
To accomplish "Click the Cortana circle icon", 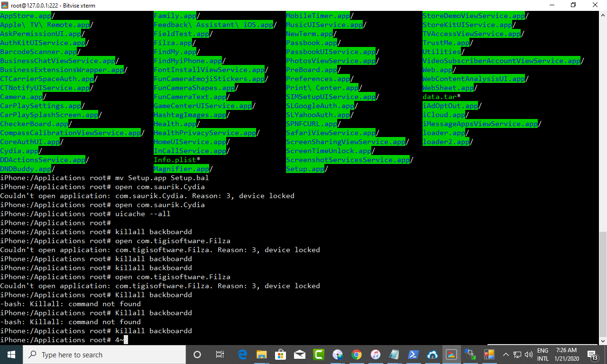I will (197, 355).
